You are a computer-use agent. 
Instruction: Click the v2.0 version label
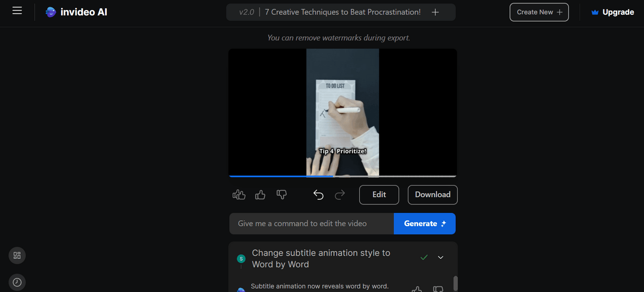click(247, 12)
